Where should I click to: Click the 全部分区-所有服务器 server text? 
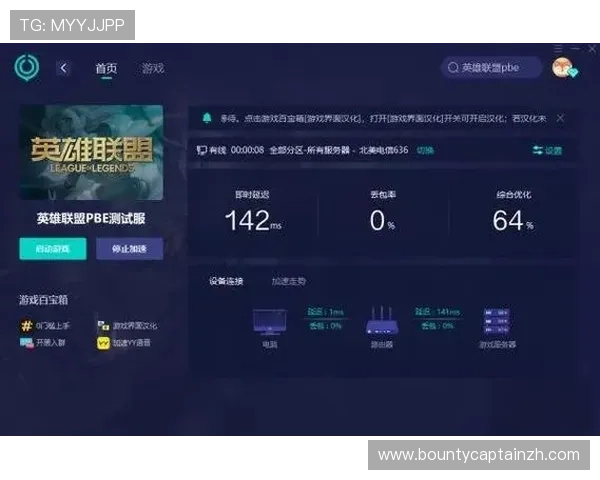coord(310,150)
